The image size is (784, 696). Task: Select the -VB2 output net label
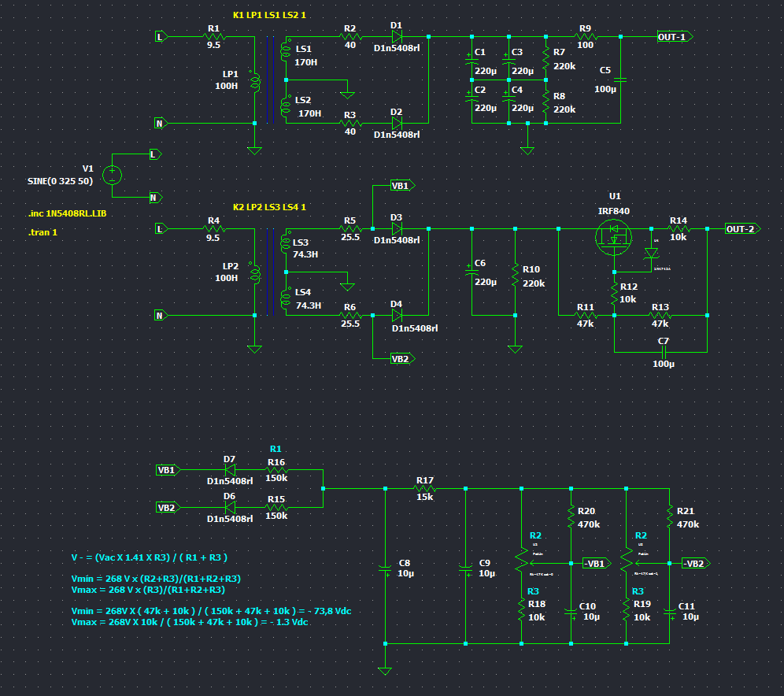[x=695, y=563]
